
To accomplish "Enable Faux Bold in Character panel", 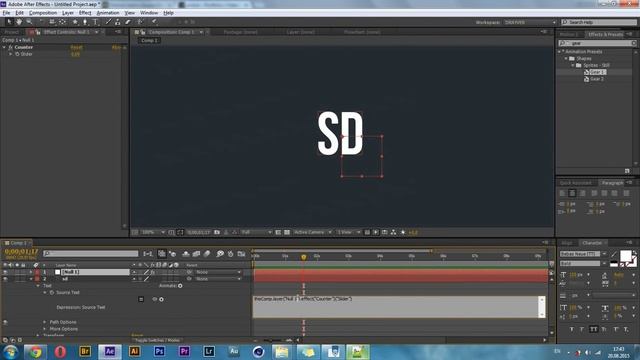I will 571,329.
